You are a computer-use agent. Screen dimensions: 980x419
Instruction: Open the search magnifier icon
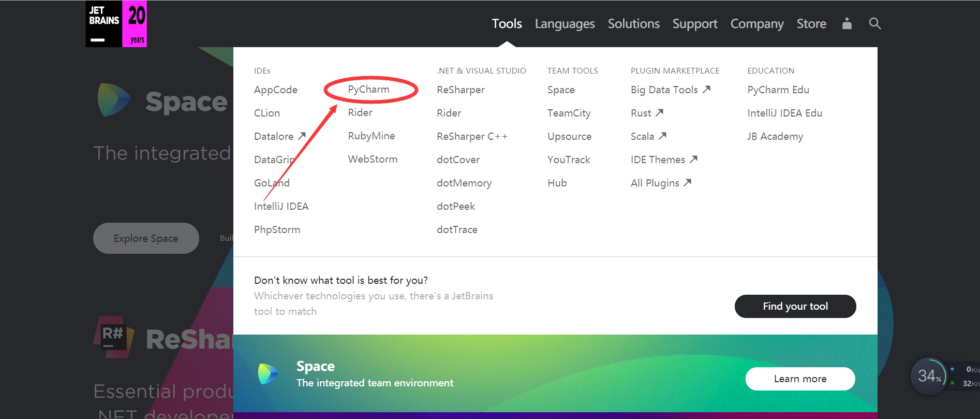click(x=874, y=24)
